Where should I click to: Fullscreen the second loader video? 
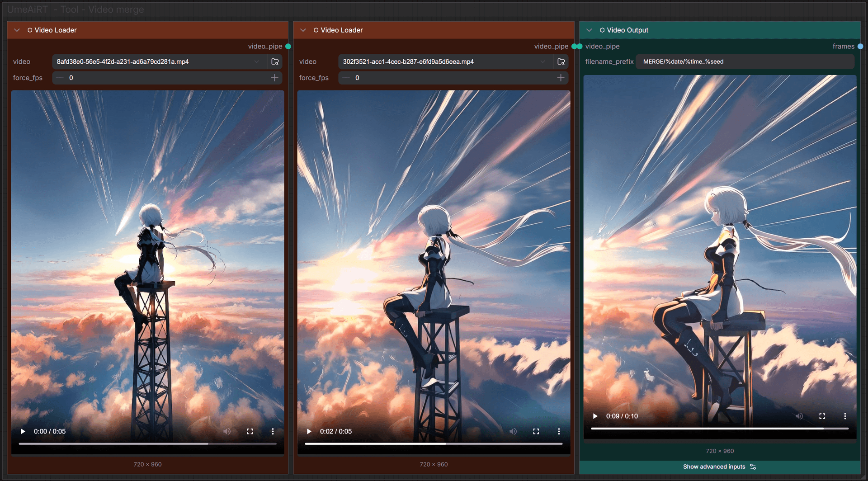coord(536,431)
